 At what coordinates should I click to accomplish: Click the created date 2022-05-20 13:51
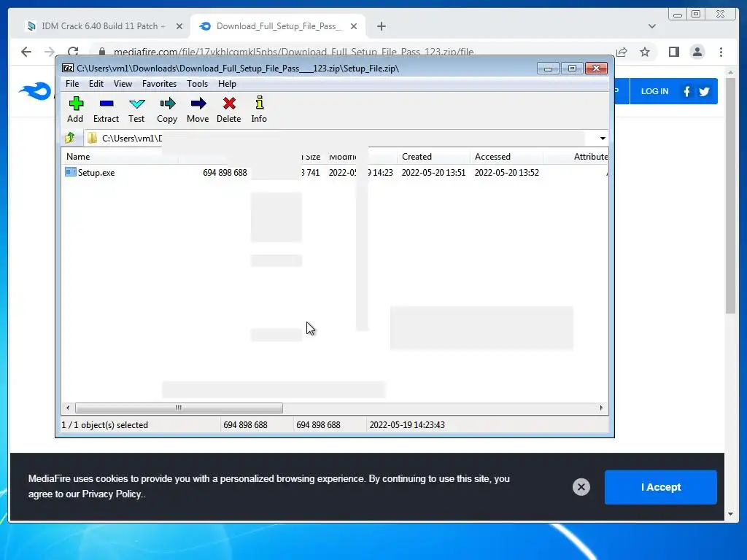tap(433, 172)
